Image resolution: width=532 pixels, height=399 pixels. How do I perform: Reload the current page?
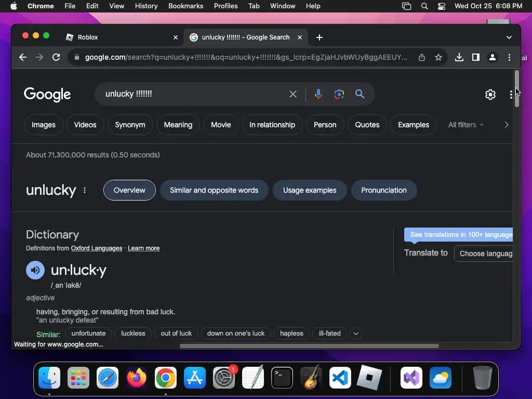[x=56, y=57]
